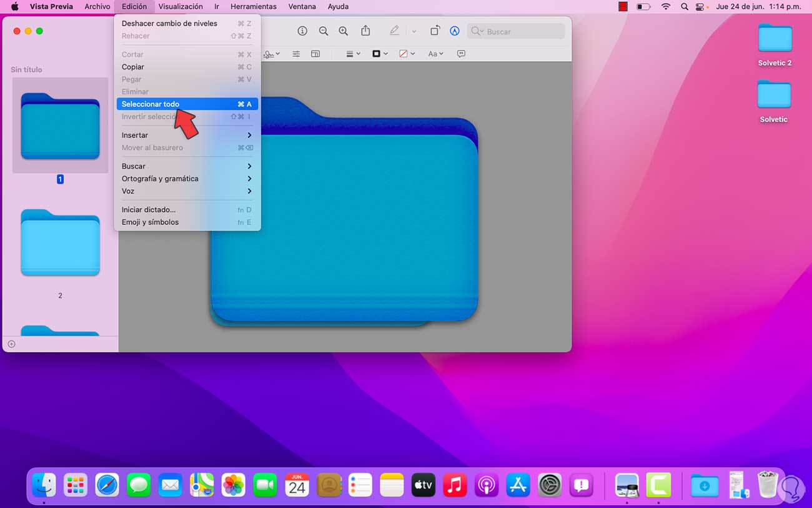Open the Aa text style dropdown
Viewport: 812px width, 508px height.
click(435, 54)
